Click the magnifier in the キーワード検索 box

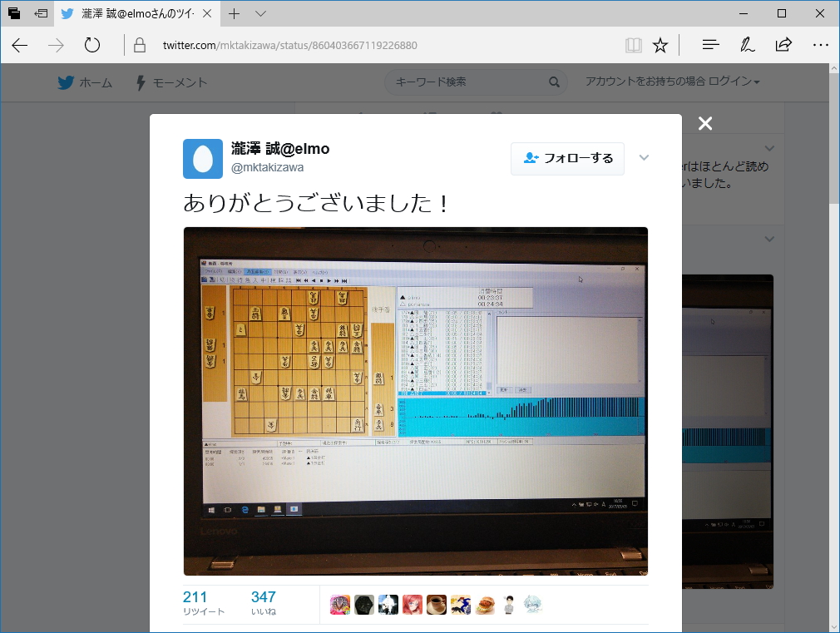554,82
